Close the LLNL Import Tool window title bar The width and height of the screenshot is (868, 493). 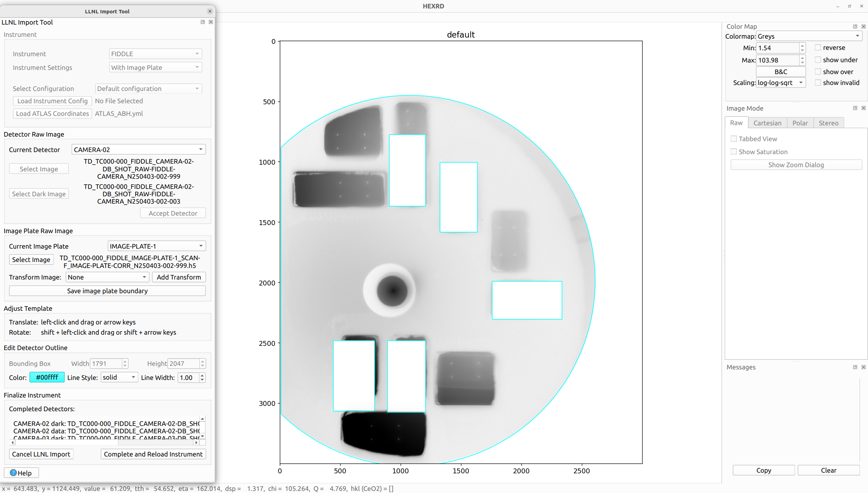click(210, 11)
